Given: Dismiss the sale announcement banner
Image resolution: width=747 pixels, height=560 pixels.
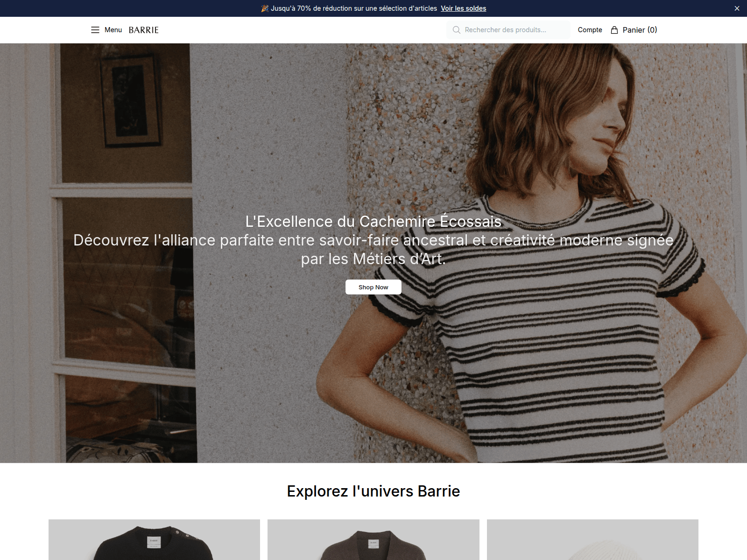Looking at the screenshot, I should click(737, 8).
